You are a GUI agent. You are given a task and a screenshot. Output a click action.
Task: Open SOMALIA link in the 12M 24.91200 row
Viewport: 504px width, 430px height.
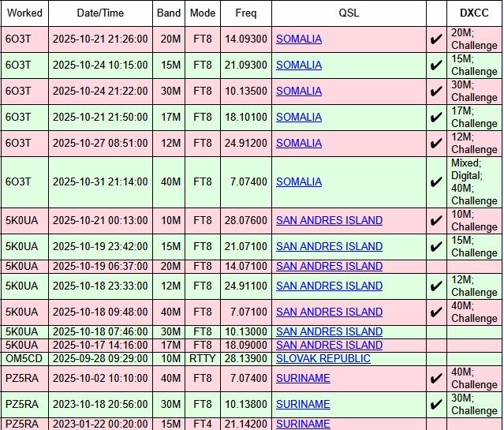click(x=299, y=143)
